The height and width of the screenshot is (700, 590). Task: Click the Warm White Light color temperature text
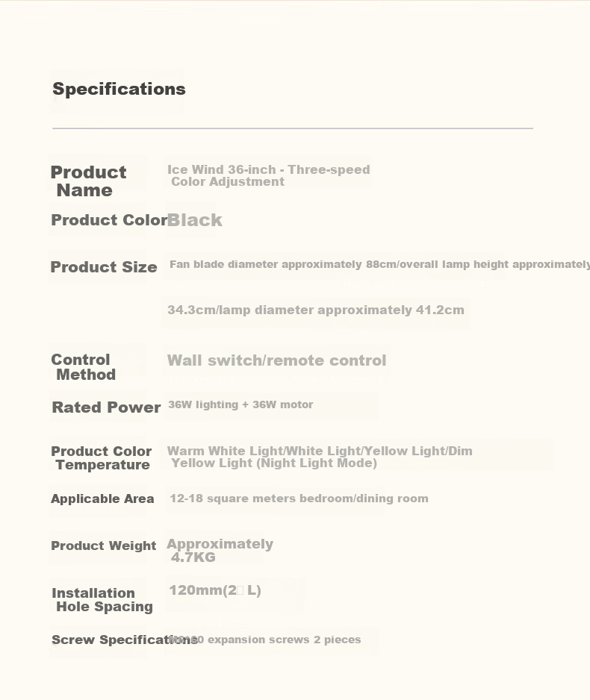320,457
